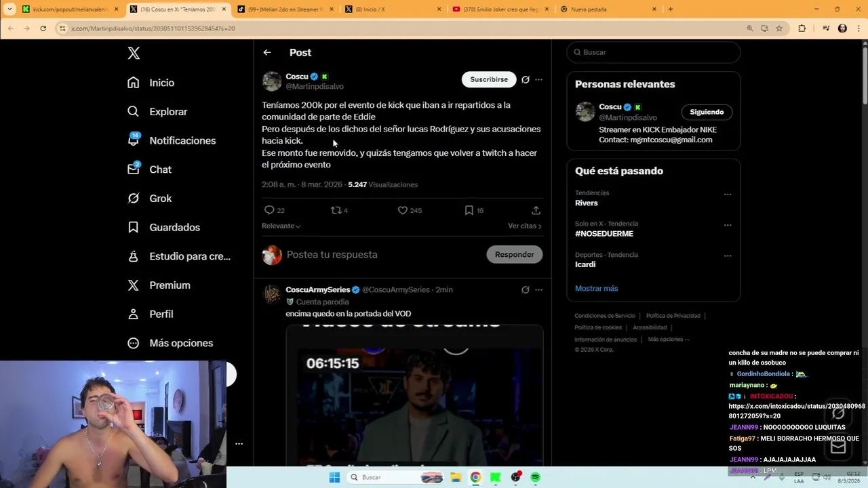Open Condiciones de Servicio link

pos(605,316)
